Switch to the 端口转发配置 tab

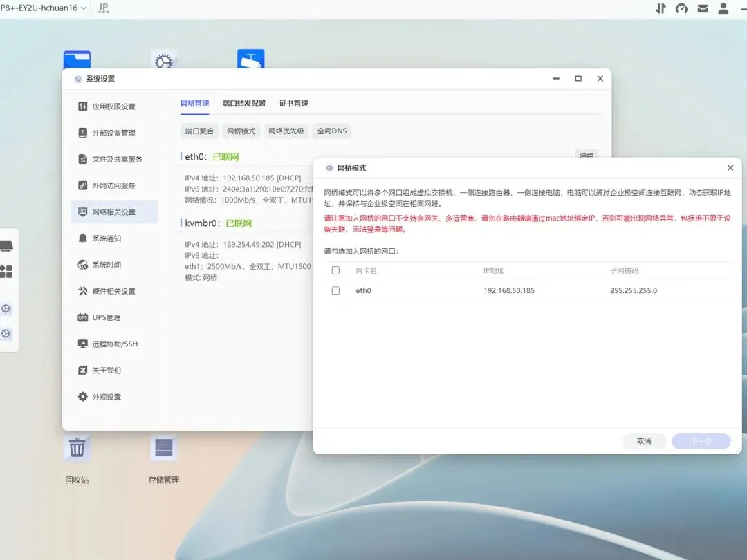[x=244, y=103]
